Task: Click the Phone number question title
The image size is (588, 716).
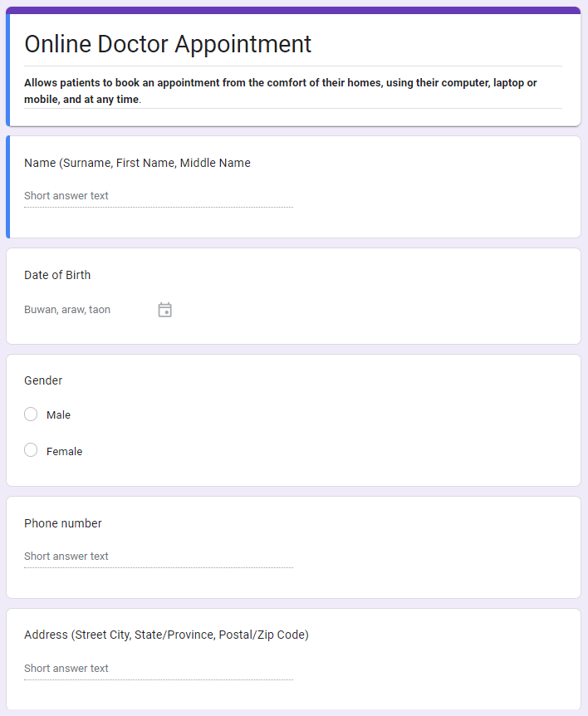Action: point(63,523)
